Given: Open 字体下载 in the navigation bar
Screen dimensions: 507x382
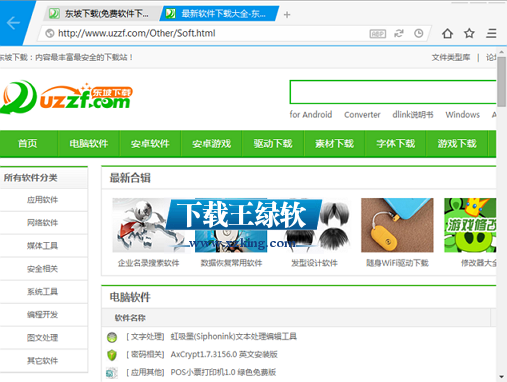Looking at the screenshot, I should click(x=395, y=144).
